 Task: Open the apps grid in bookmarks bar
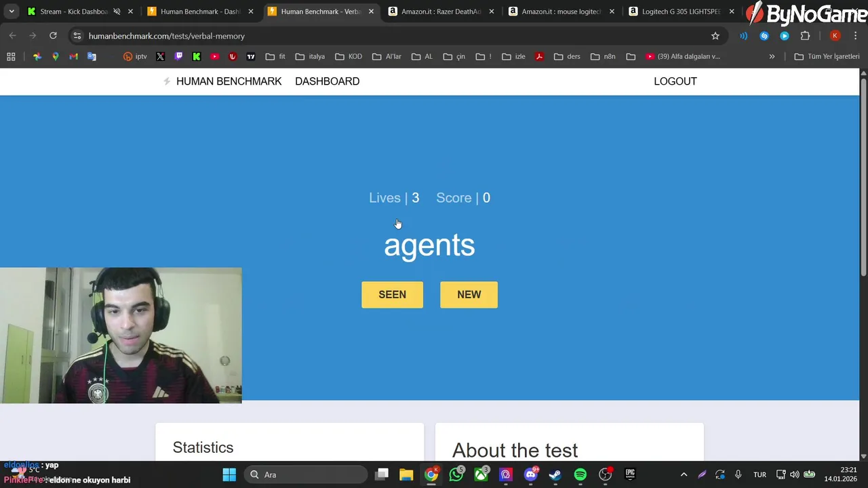click(x=11, y=56)
